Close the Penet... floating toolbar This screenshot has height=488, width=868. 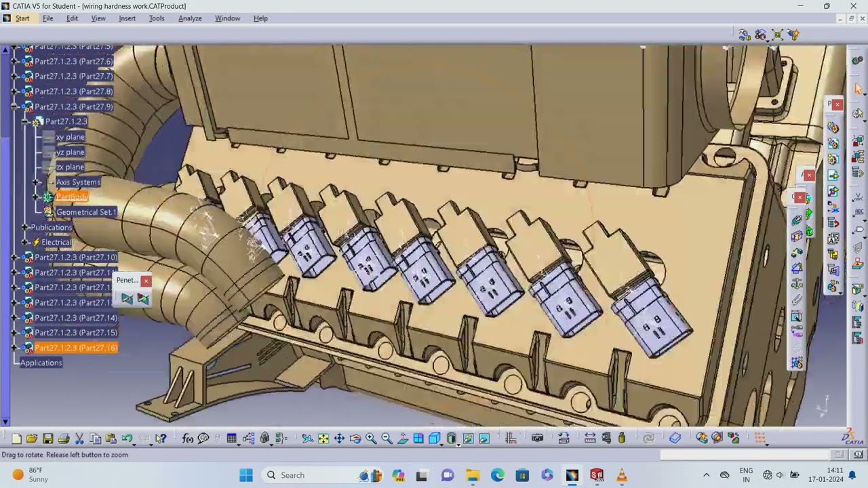[x=145, y=281]
